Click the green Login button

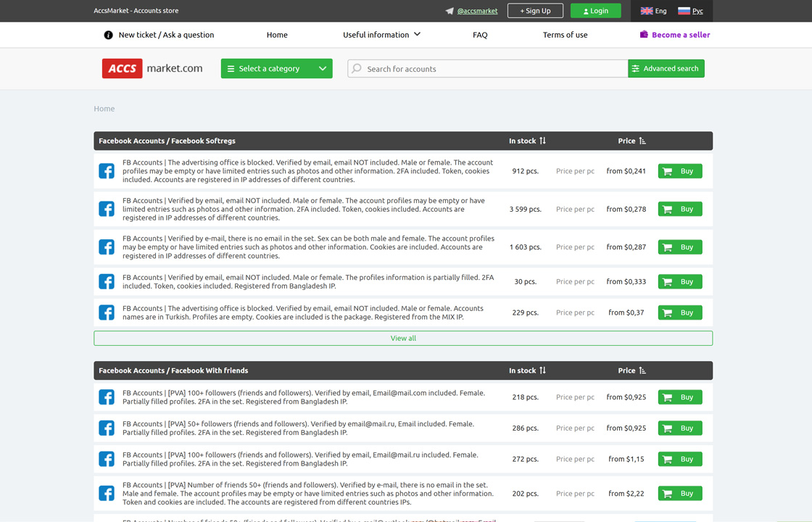[595, 11]
